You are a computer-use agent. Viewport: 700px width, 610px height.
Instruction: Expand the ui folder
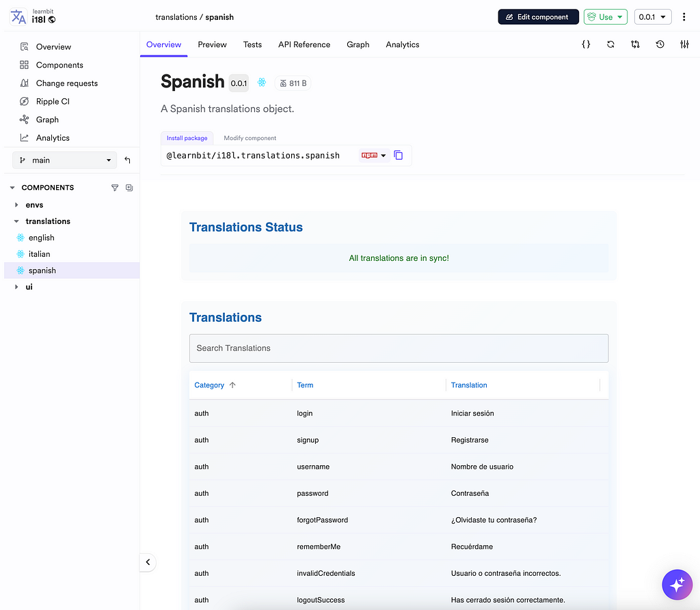(16, 287)
